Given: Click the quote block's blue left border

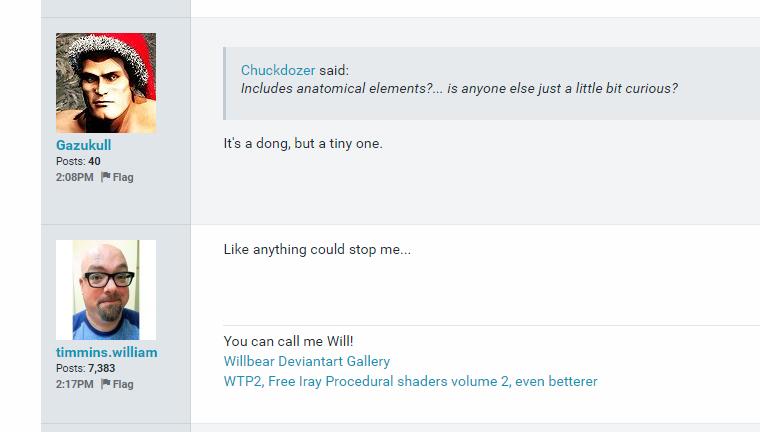Looking at the screenshot, I should pos(225,83).
